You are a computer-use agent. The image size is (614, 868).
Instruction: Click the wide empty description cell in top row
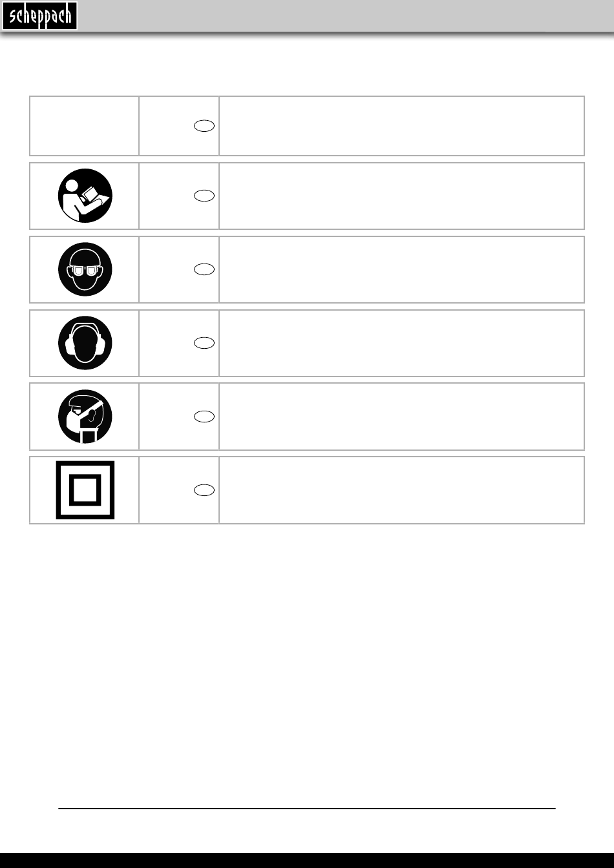click(x=401, y=126)
